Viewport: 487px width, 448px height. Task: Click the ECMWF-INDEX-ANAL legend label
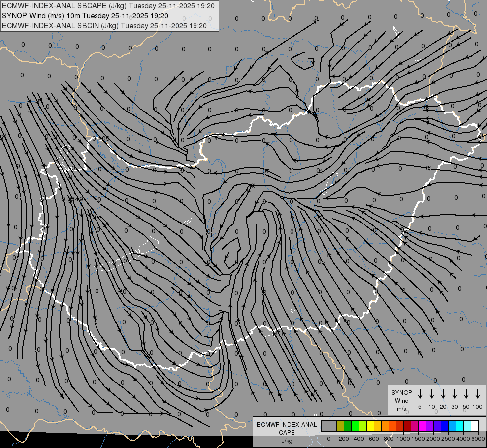287,425
